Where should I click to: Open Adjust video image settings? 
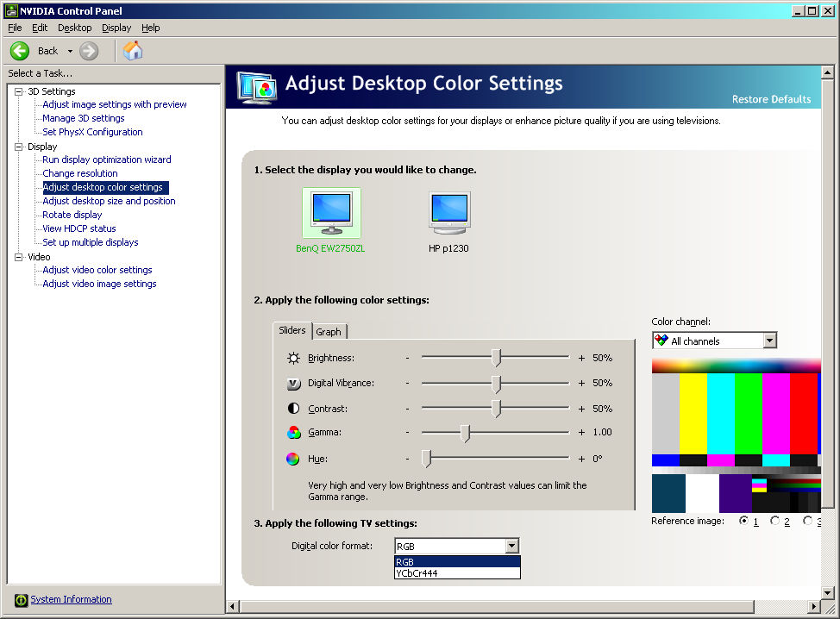(x=100, y=284)
